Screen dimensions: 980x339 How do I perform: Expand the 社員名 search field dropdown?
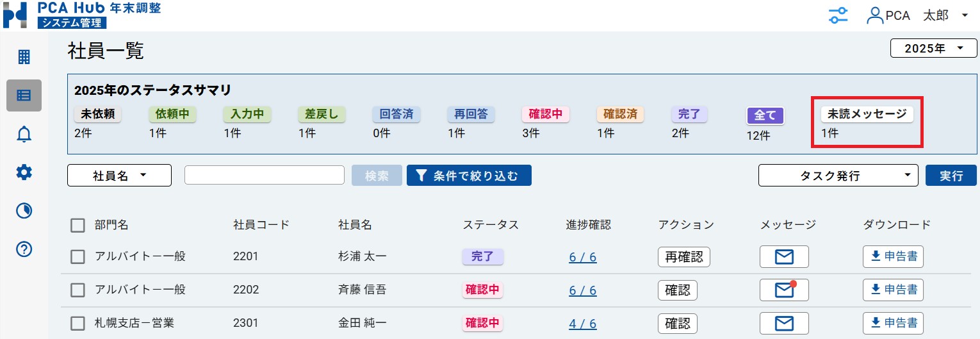(119, 176)
